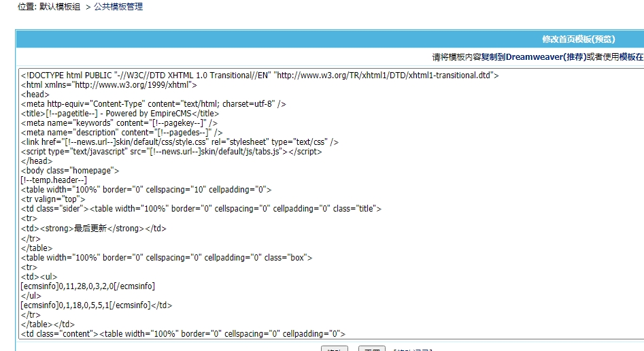Click the tabs.js script line

[171, 152]
